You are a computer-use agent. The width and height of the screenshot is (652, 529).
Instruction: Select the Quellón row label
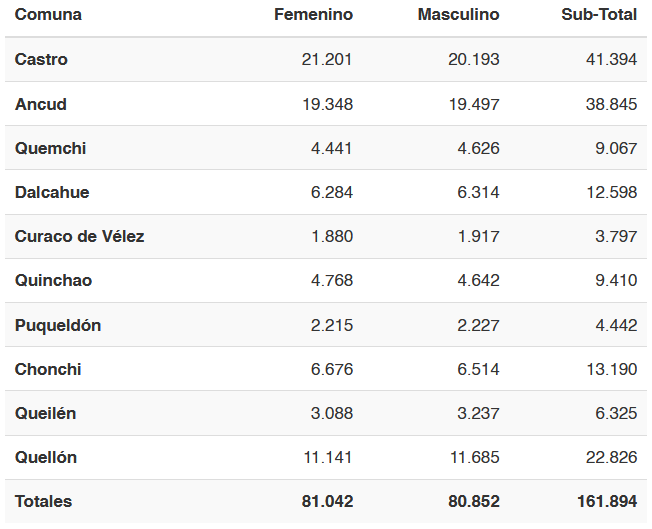(x=46, y=457)
